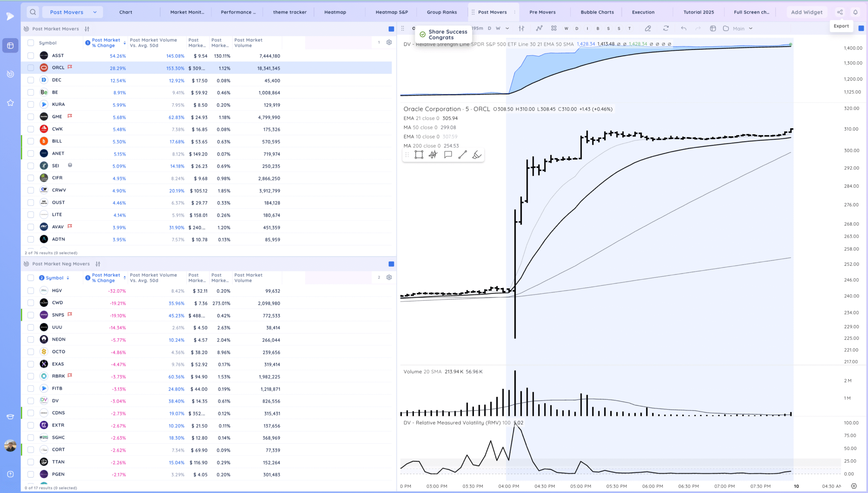Toggle select-all checkbox in Post Market Movers header
868x493 pixels.
click(x=31, y=43)
